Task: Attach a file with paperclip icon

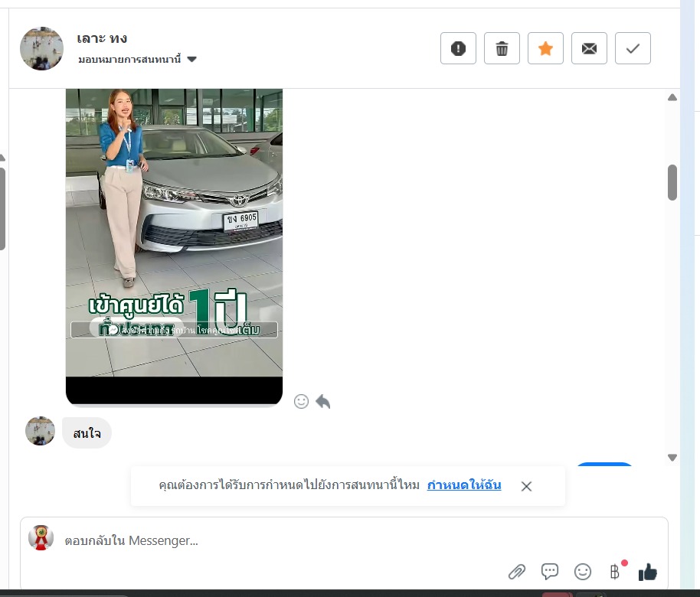Action: (517, 572)
